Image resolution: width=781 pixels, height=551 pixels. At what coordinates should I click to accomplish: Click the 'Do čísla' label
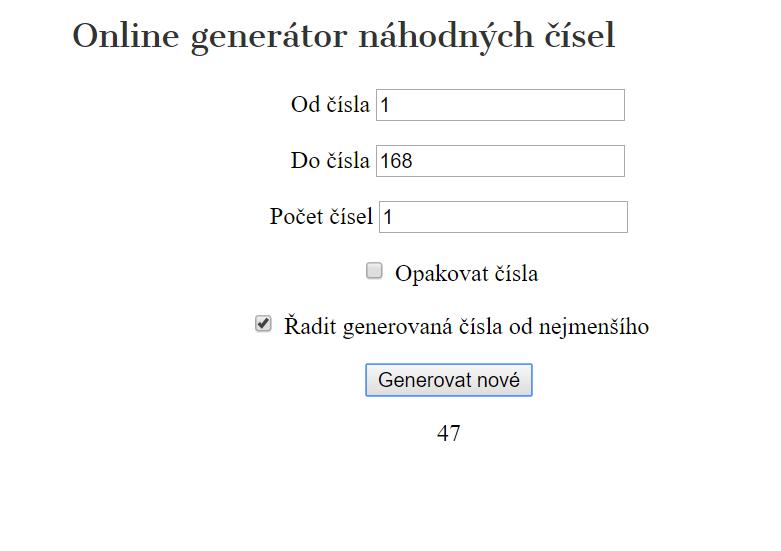pyautogui.click(x=330, y=161)
